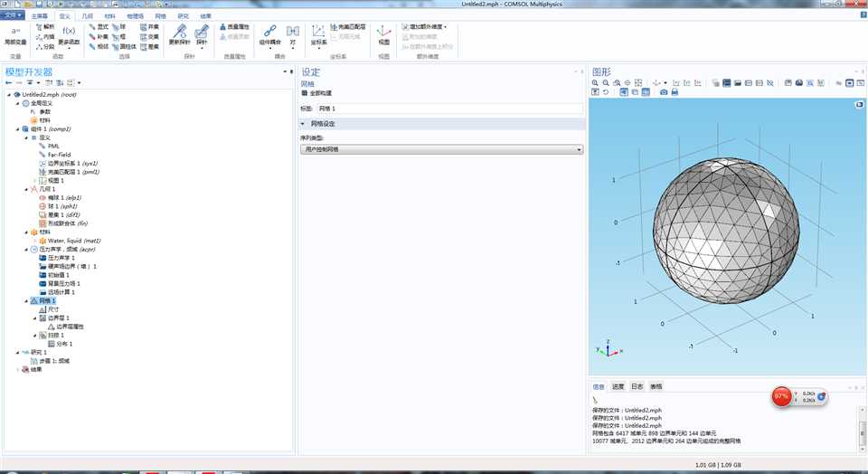Click the print icon in graphics toolbar
868x474 pixels.
pyautogui.click(x=675, y=92)
